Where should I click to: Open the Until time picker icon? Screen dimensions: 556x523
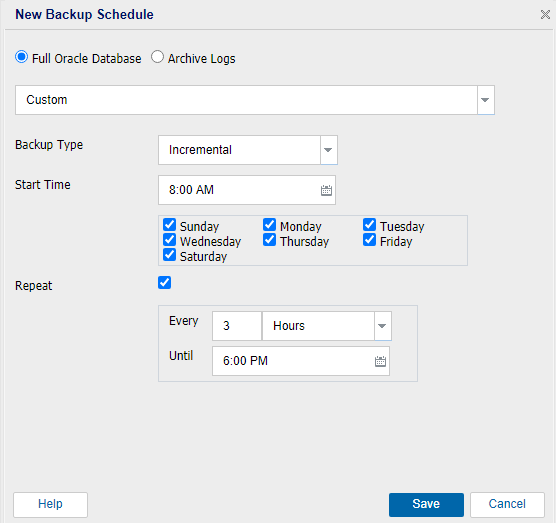380,361
